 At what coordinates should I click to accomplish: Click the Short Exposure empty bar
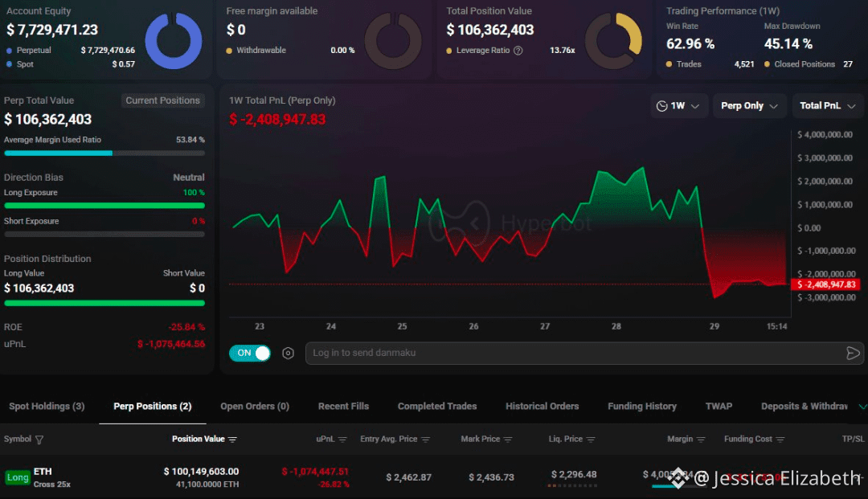tap(104, 234)
